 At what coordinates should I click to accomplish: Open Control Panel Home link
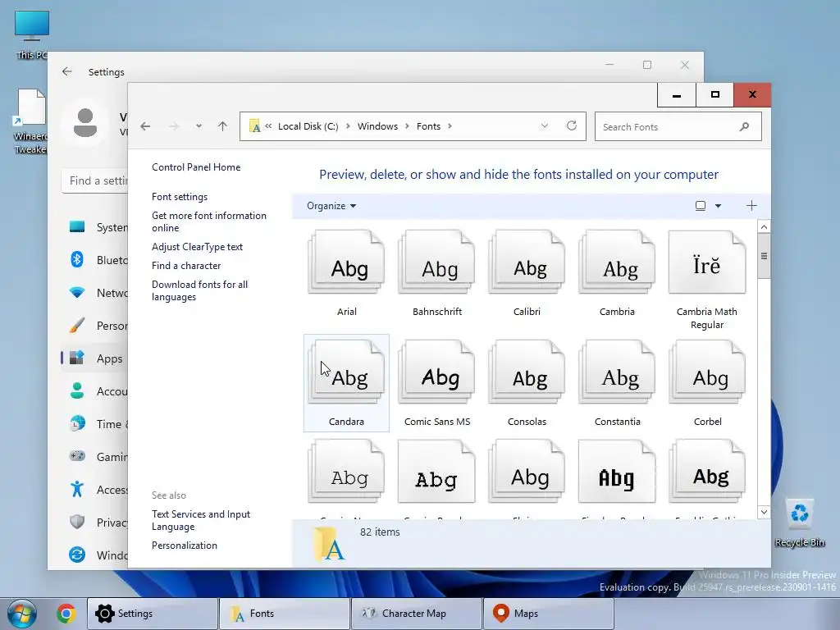[196, 167]
